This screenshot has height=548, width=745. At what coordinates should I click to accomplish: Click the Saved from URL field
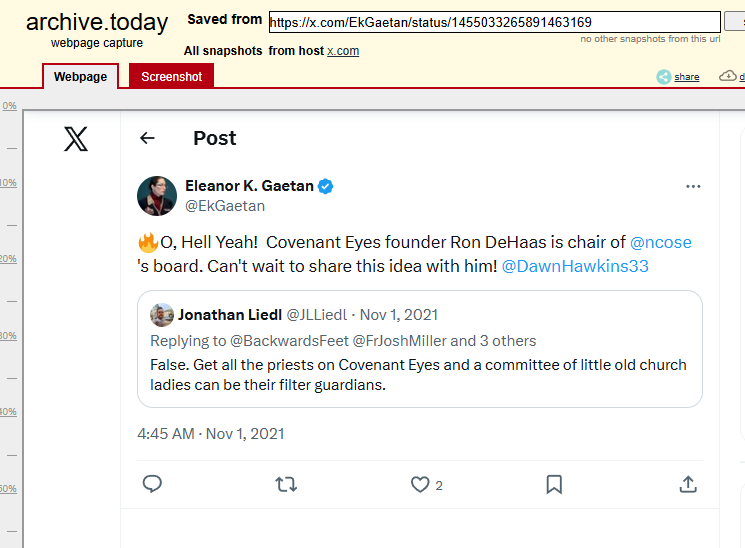494,22
